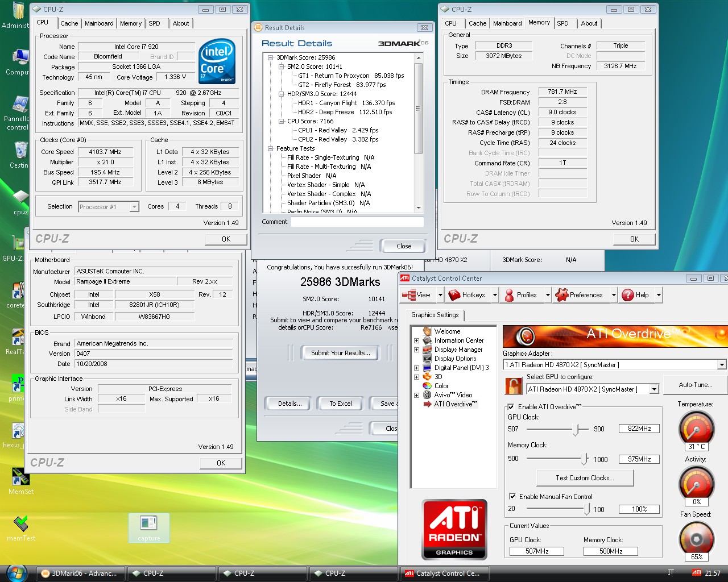Expand the Digital Panel (DVI) 3 node
Screen dimensions: 728x582
pyautogui.click(x=416, y=368)
